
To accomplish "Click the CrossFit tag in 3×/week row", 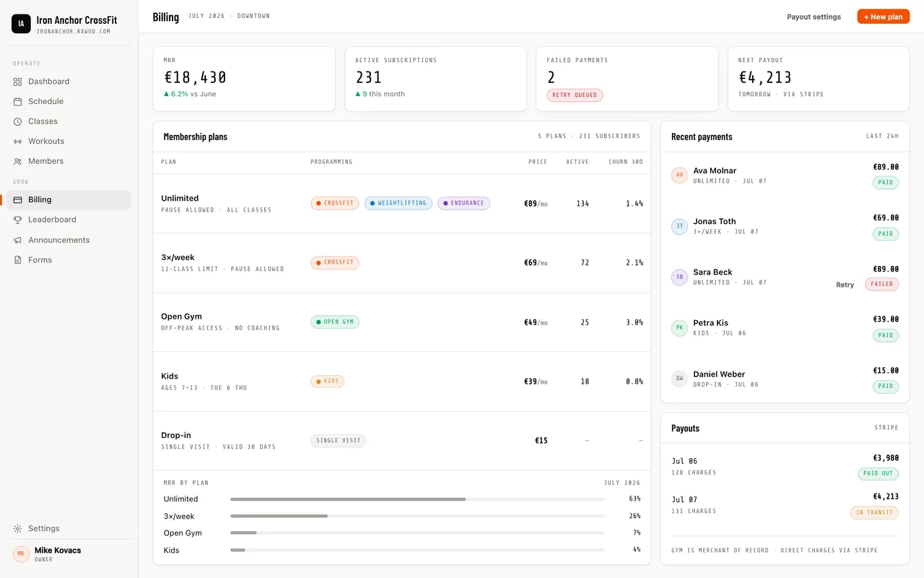I will click(x=335, y=263).
